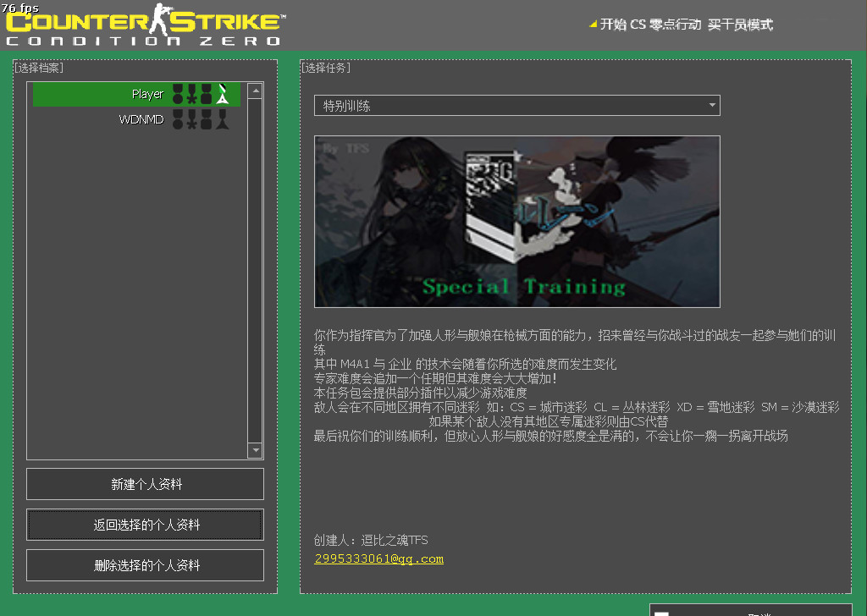Screen dimensions: 867x616
Task: Click the 76 fps counter
Action: click(20, 8)
